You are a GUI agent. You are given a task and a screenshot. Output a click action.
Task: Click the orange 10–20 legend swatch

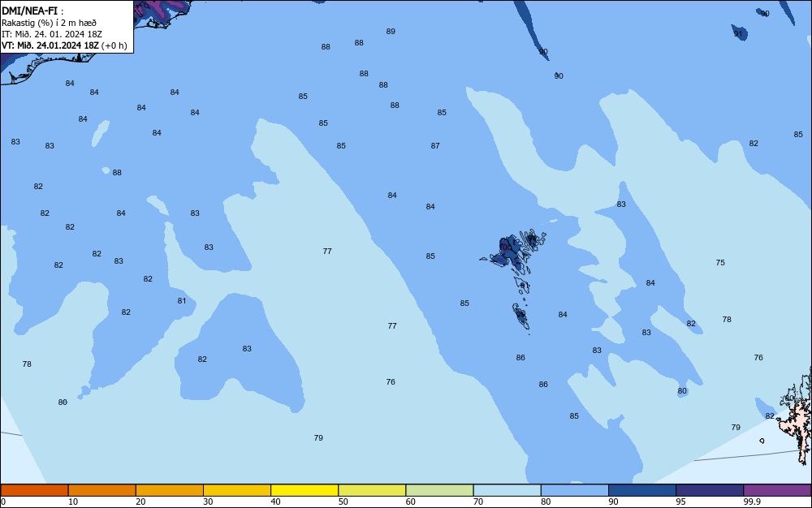click(102, 490)
